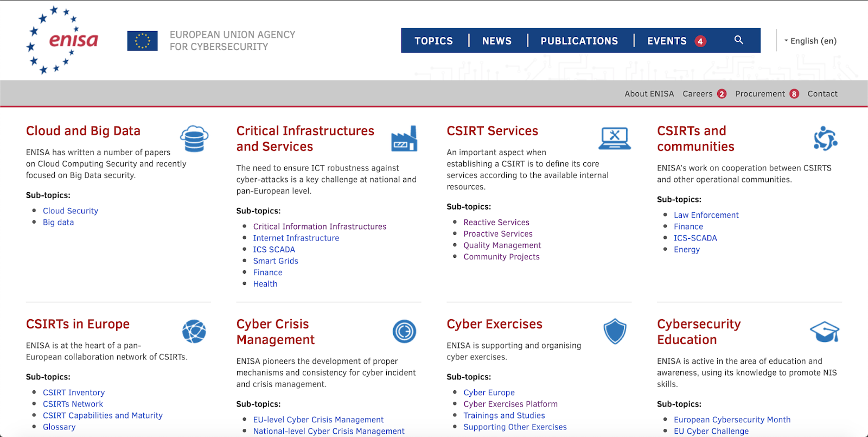
Task: Open Quality Management link
Action: pyautogui.click(x=502, y=245)
